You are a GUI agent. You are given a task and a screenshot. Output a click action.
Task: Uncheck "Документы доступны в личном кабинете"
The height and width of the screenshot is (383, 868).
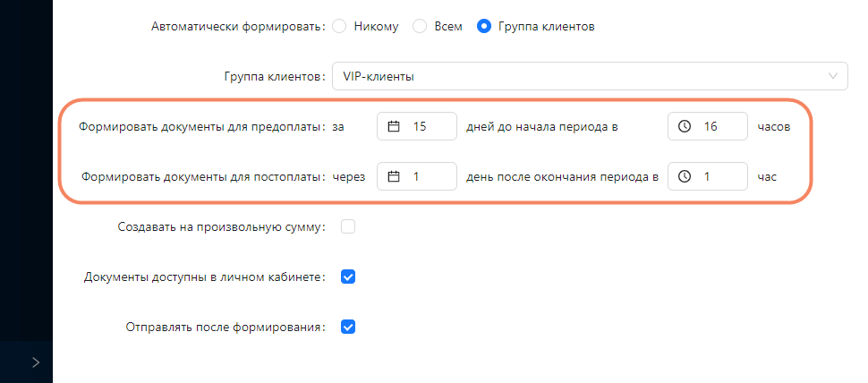pyautogui.click(x=347, y=277)
